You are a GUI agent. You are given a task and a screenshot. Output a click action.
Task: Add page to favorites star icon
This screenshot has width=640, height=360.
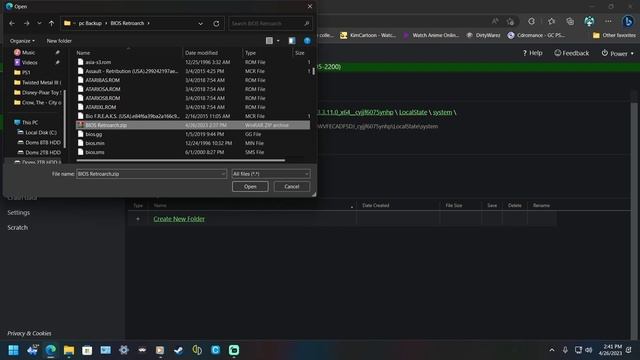510,21
